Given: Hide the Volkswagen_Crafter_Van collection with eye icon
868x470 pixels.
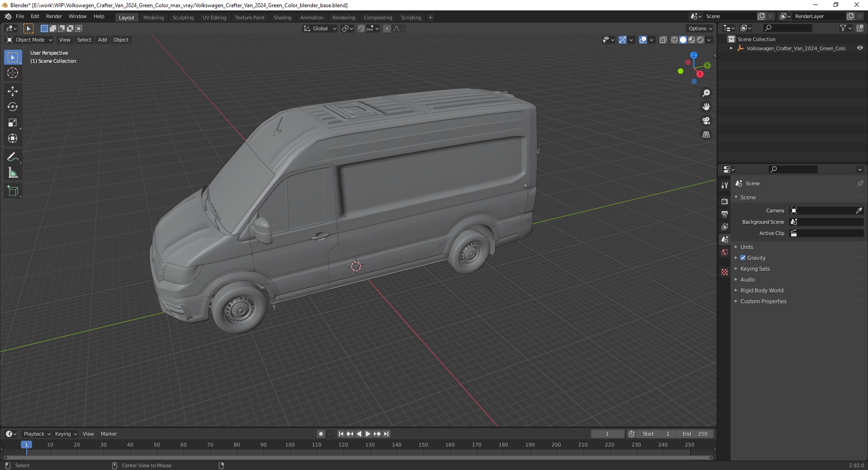Looking at the screenshot, I should pos(860,48).
